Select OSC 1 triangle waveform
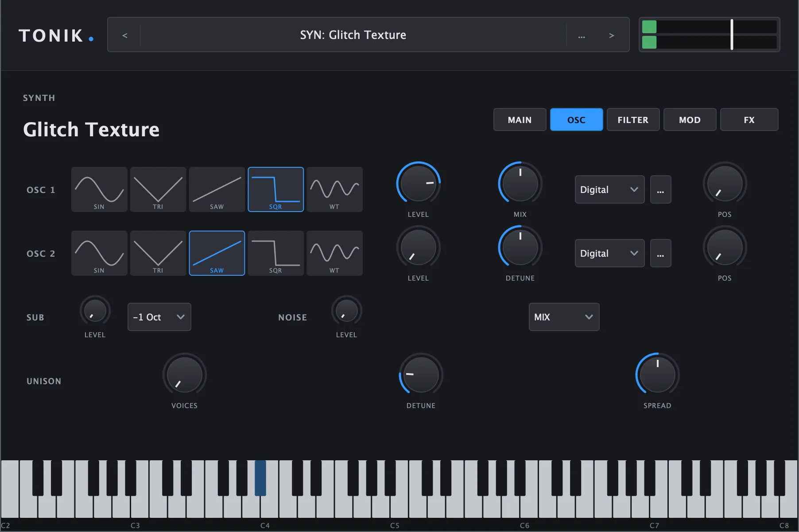The image size is (799, 532). point(158,189)
